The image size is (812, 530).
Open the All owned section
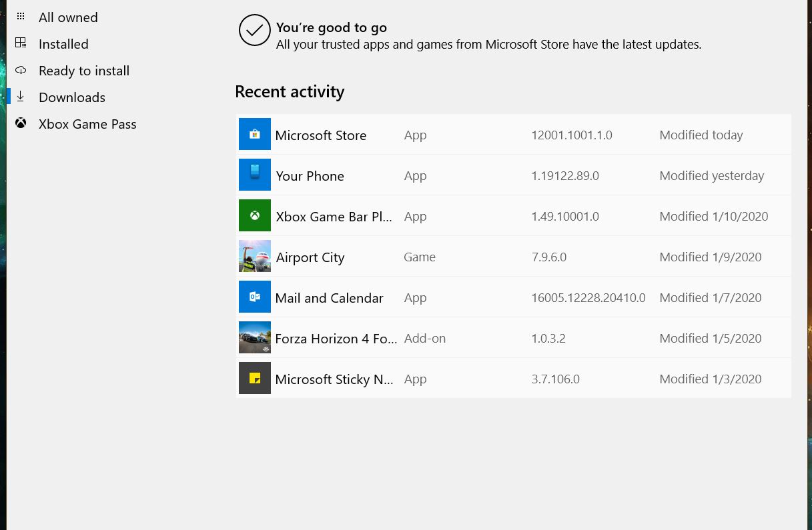(x=68, y=17)
